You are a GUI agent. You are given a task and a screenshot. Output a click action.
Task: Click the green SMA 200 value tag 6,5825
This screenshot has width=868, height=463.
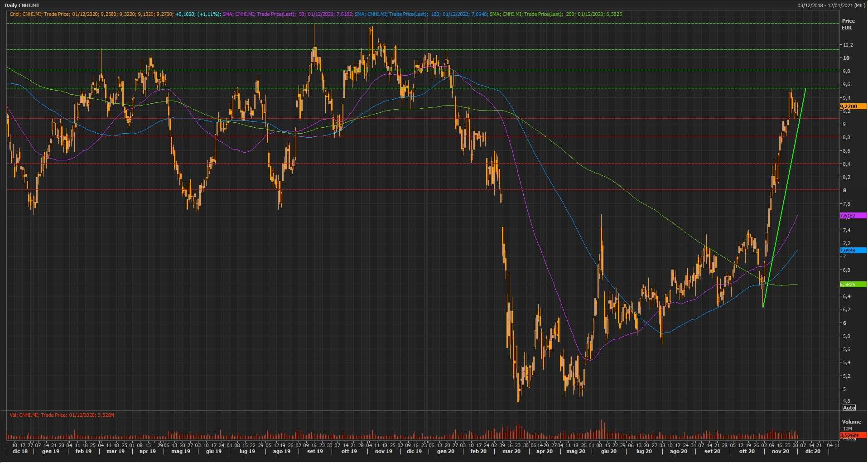coord(853,285)
